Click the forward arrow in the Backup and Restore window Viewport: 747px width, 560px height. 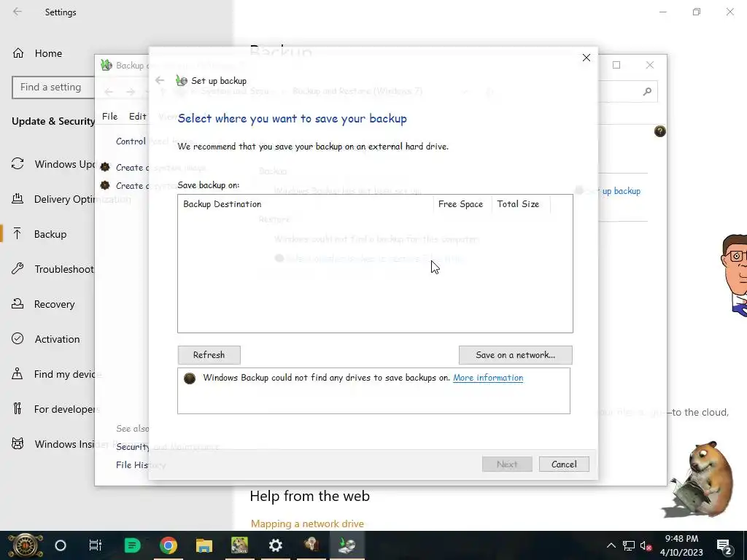click(131, 91)
